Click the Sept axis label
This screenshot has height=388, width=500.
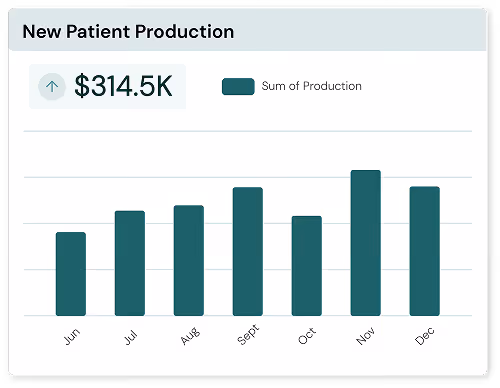pyautogui.click(x=248, y=334)
